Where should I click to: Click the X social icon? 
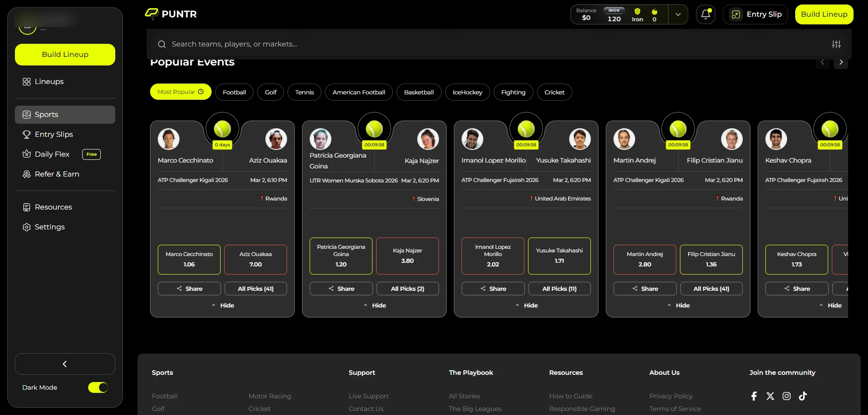pyautogui.click(x=770, y=396)
